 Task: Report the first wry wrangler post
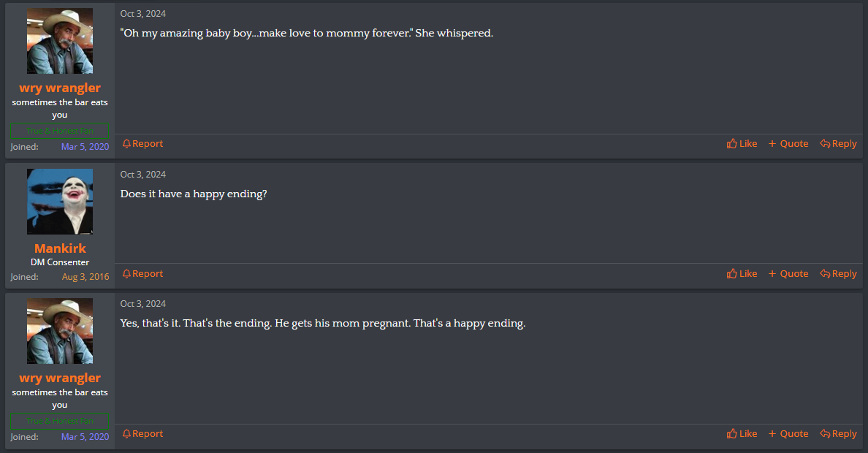(142, 144)
